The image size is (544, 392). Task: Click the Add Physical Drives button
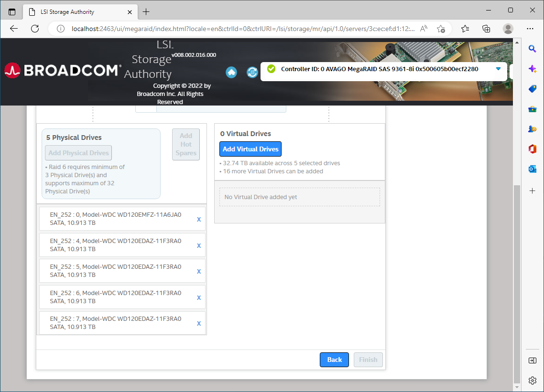point(78,153)
